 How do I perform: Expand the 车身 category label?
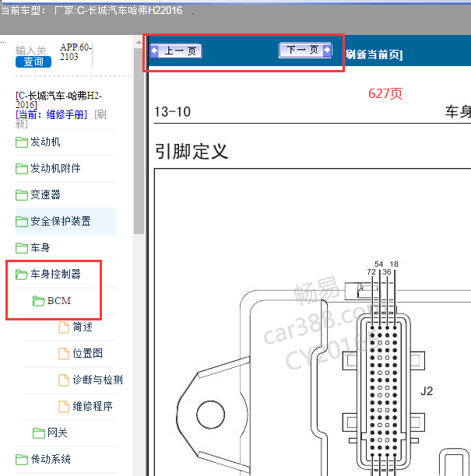point(40,247)
